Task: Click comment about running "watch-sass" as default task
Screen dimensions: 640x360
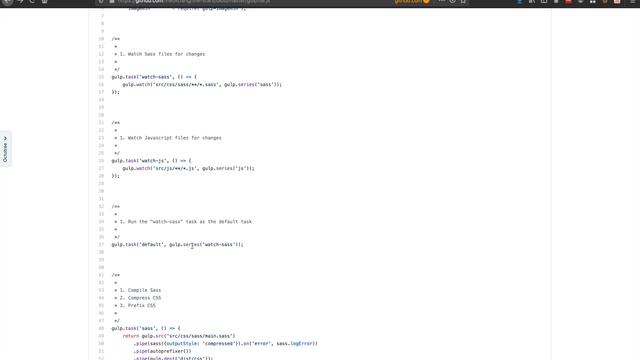Action: (x=186, y=222)
